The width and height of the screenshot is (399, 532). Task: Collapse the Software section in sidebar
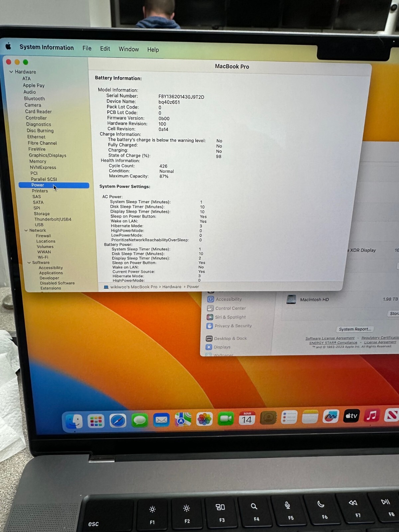pyautogui.click(x=29, y=262)
